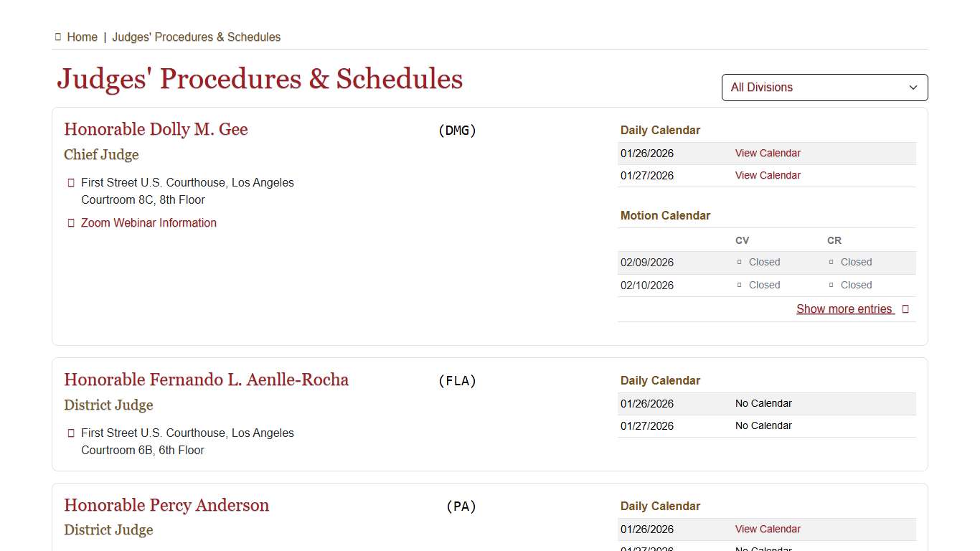Click CR Closed status icon for 02/09/2026
The height and width of the screenshot is (551, 980).
[831, 263]
